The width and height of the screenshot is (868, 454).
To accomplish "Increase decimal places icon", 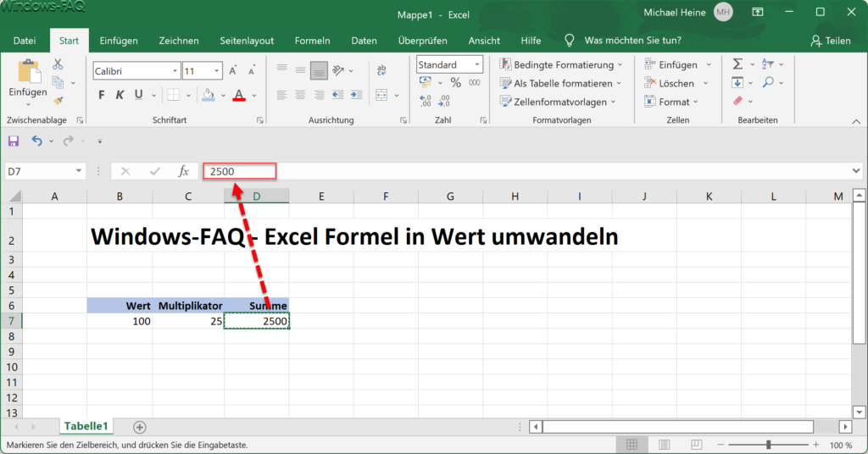I will [x=426, y=101].
